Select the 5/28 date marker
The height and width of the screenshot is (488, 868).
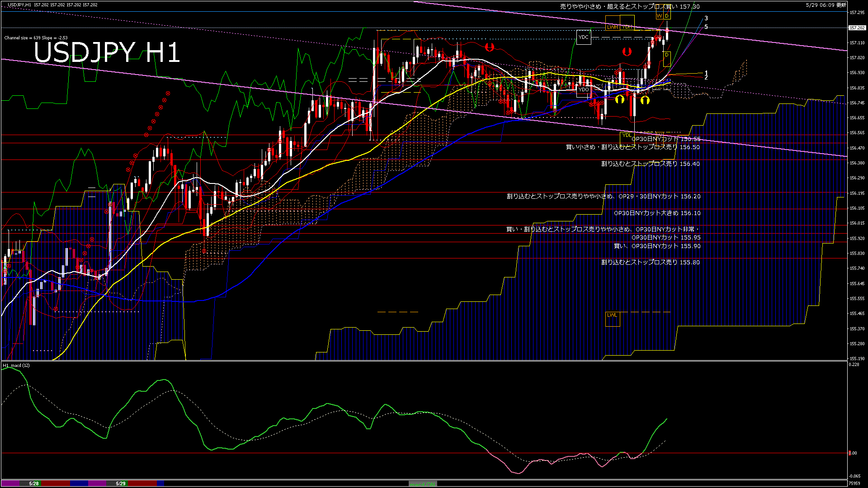click(34, 483)
